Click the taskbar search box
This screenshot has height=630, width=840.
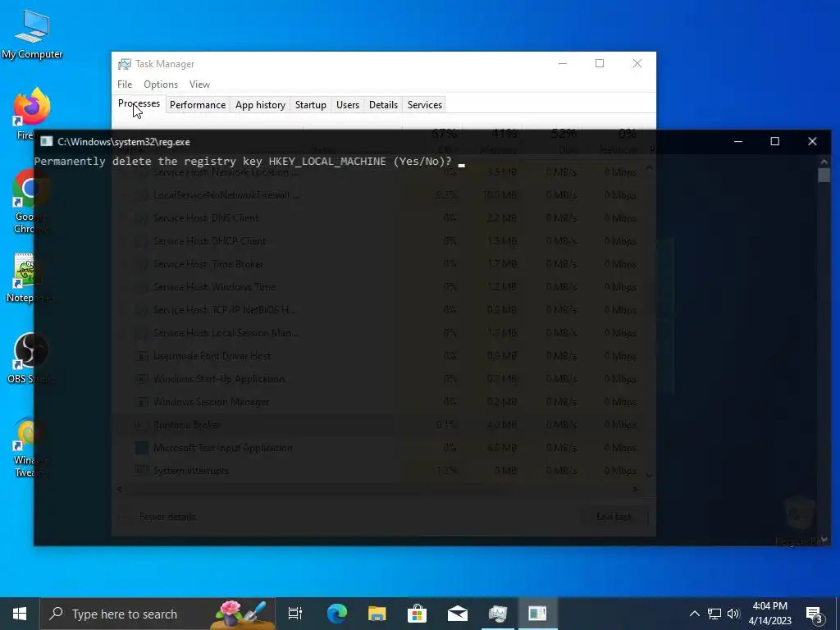pos(158,614)
